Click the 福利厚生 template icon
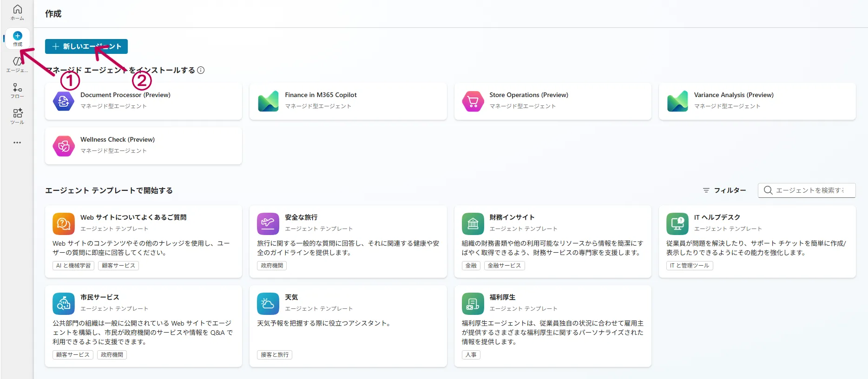 point(473,304)
